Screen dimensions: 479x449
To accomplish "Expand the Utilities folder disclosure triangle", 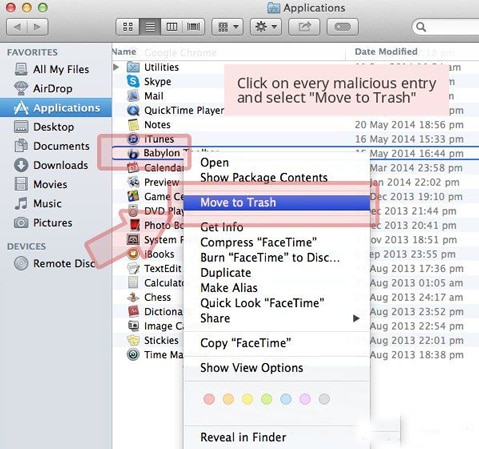I will (x=116, y=67).
